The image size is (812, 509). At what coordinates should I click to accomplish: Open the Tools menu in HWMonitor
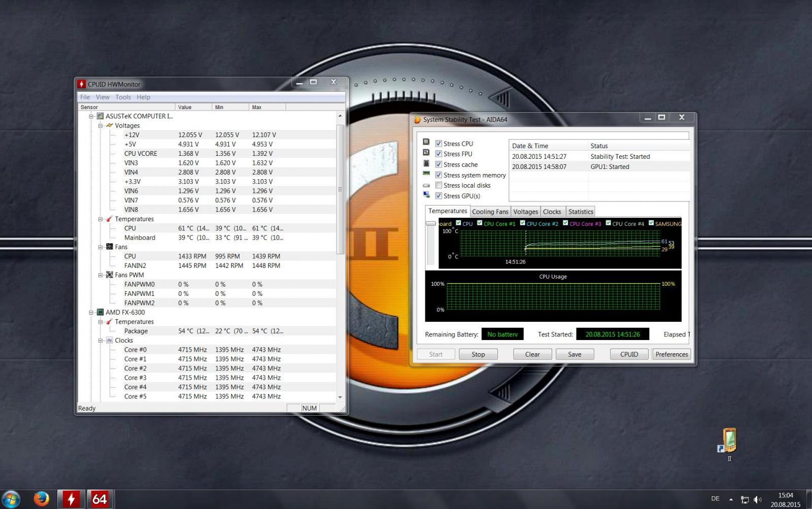123,97
